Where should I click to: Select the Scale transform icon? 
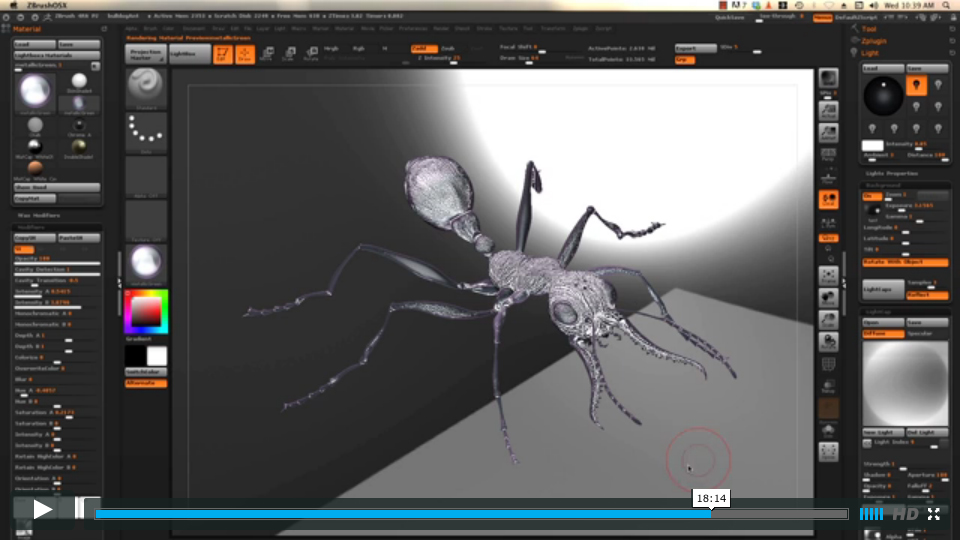click(289, 54)
